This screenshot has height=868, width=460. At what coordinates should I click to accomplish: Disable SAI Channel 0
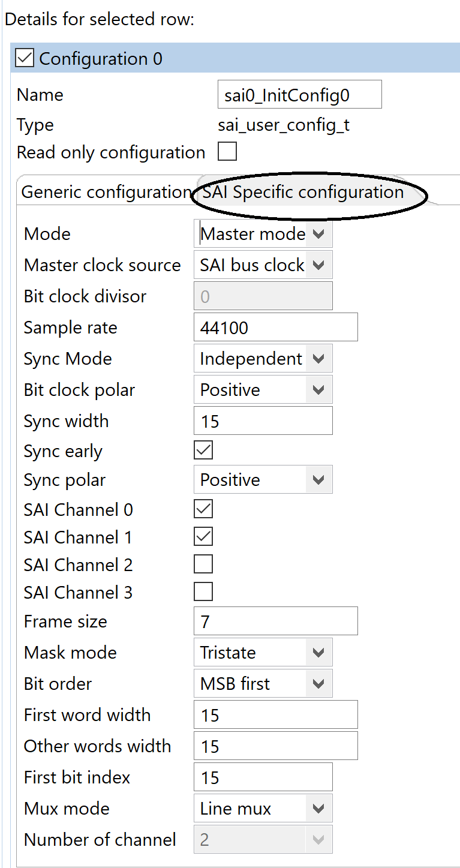pyautogui.click(x=203, y=509)
